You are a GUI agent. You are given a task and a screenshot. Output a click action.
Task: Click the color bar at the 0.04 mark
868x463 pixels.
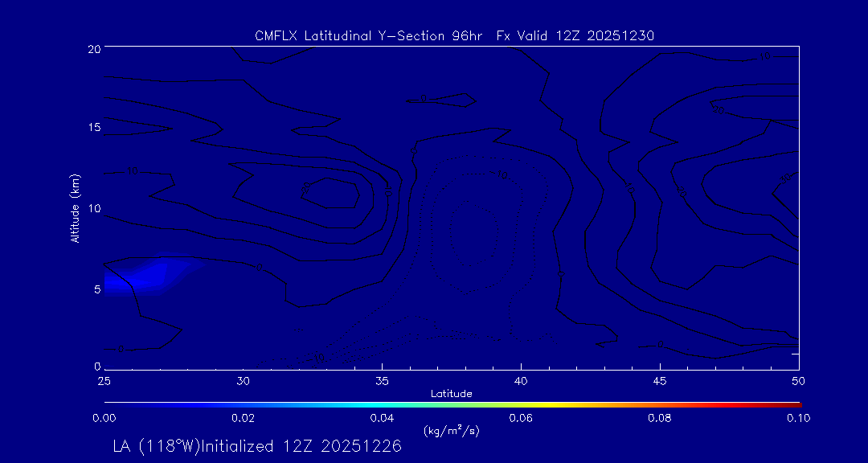click(382, 403)
